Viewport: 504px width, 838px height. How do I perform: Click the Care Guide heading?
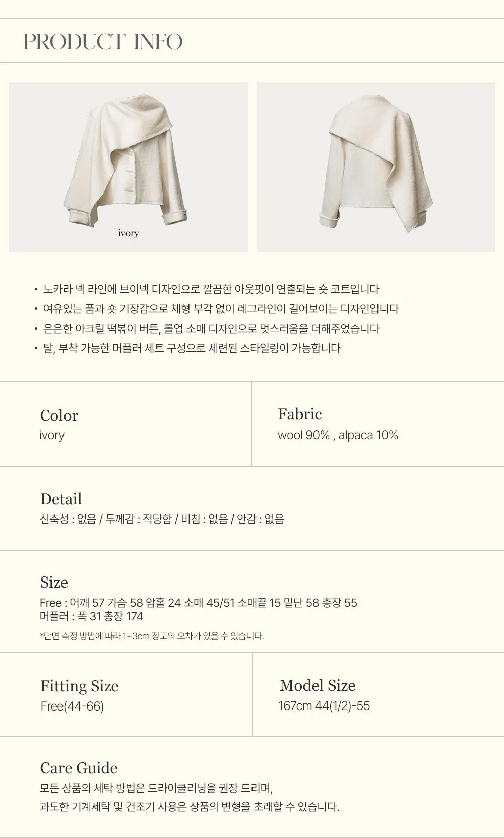pyautogui.click(x=79, y=768)
